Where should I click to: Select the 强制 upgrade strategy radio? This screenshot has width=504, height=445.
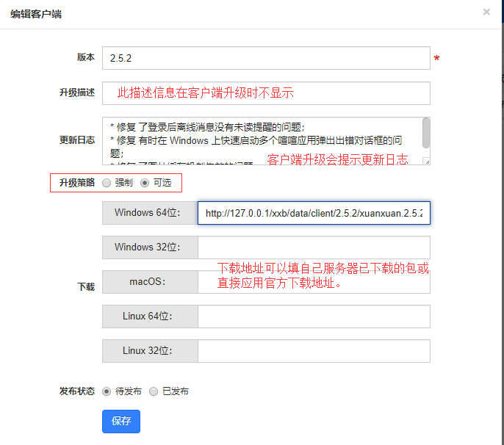point(107,183)
